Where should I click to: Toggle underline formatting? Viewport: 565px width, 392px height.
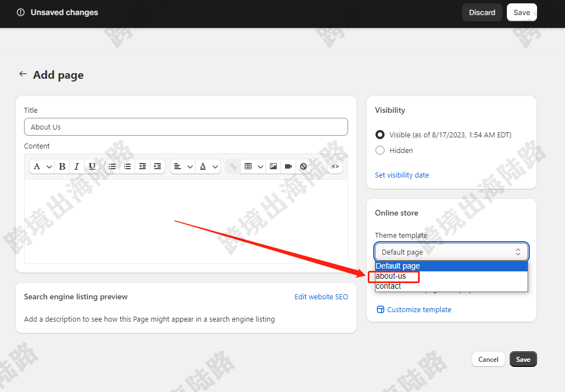click(x=92, y=166)
